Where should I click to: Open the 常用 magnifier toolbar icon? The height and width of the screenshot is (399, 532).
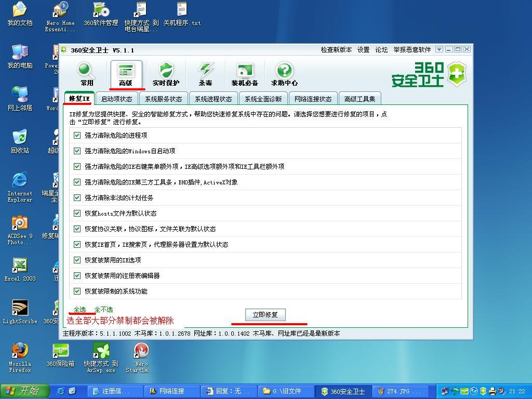point(86,74)
